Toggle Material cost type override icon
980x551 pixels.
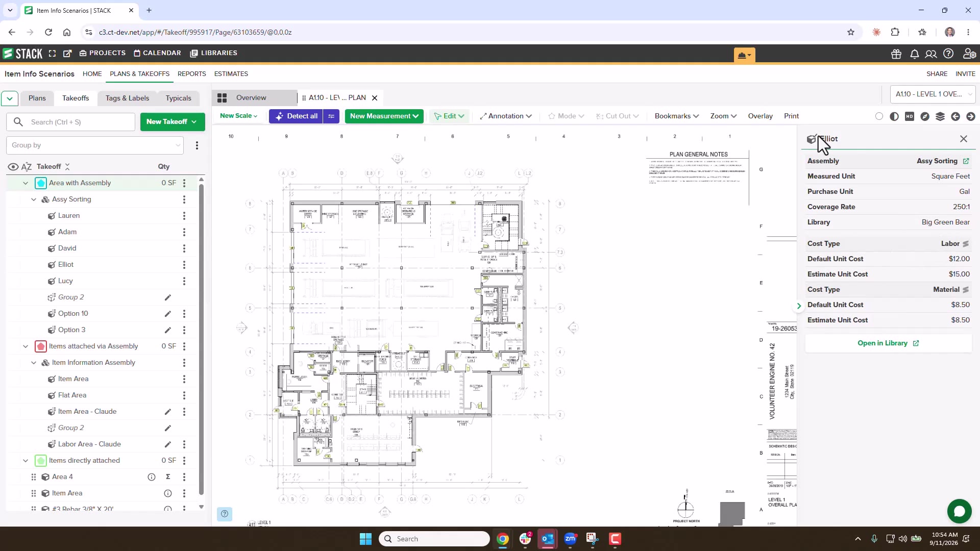click(x=966, y=290)
